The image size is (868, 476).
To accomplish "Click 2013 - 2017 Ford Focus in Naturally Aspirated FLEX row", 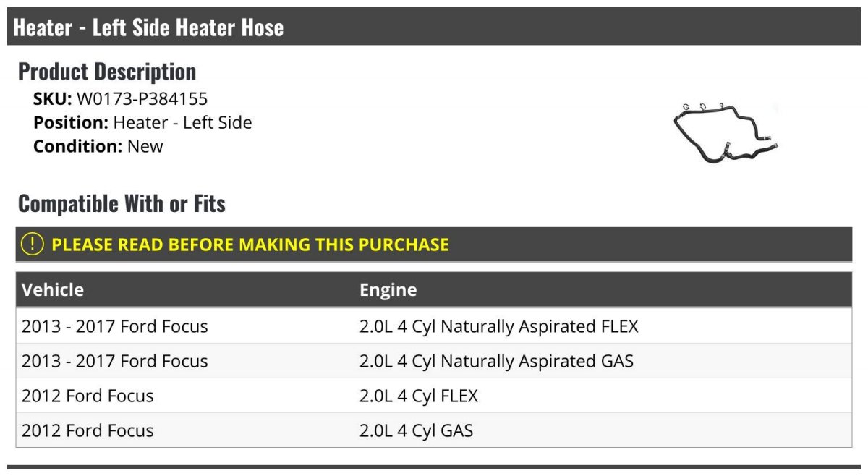I will coord(114,326).
